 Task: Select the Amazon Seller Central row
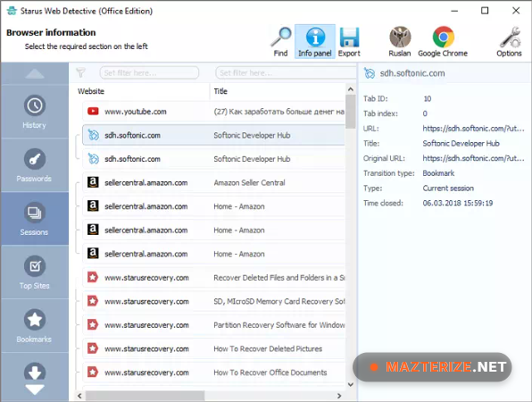pyautogui.click(x=213, y=182)
